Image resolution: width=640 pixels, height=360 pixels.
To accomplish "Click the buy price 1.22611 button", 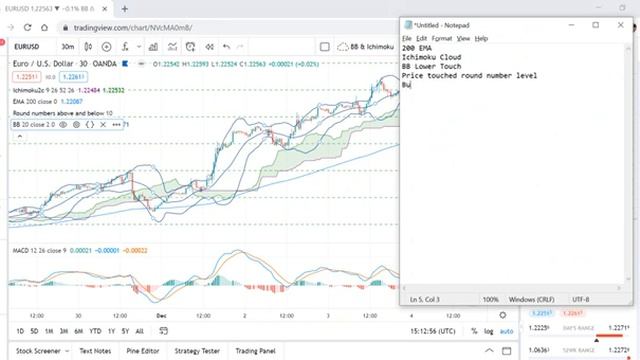I will pyautogui.click(x=73, y=77).
